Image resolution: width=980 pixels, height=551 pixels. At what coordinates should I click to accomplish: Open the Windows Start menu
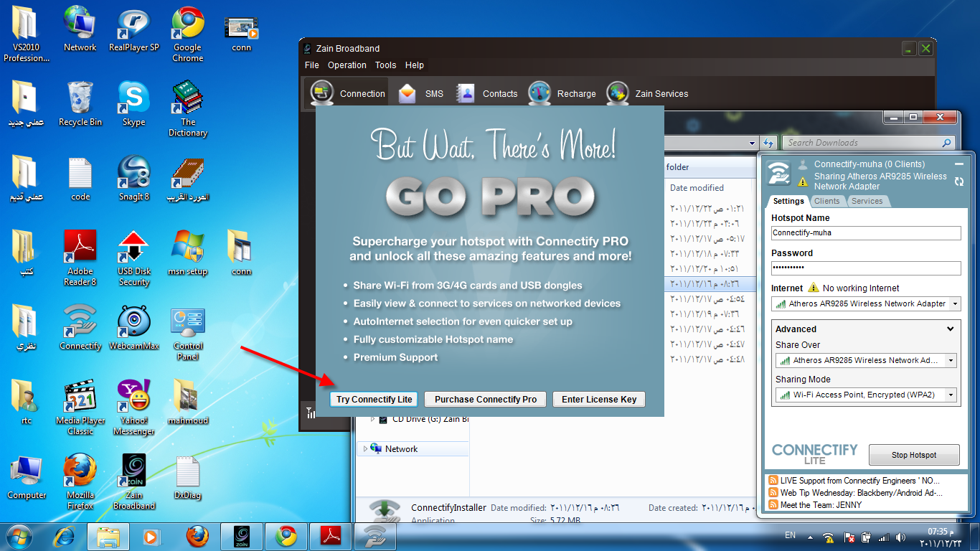(19, 537)
